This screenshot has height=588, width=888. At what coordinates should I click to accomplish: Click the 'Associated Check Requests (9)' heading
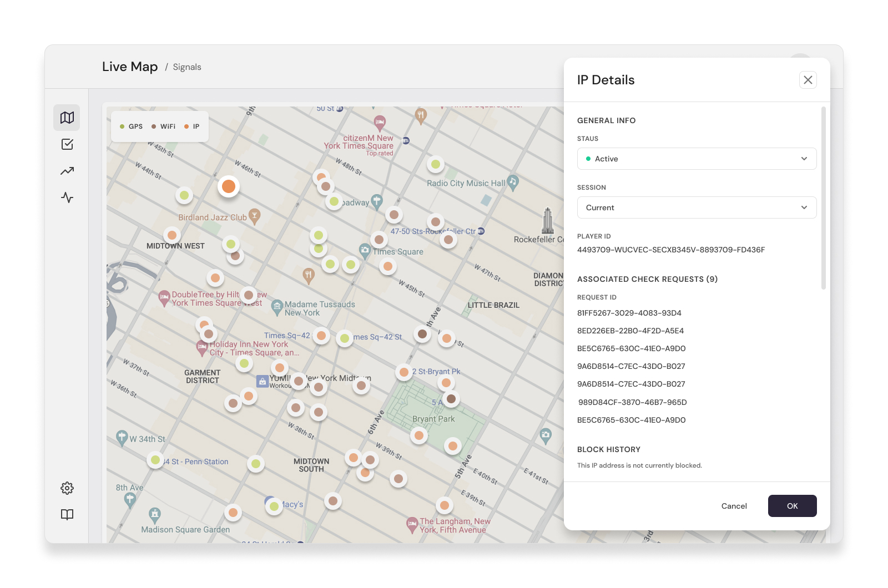pos(647,279)
